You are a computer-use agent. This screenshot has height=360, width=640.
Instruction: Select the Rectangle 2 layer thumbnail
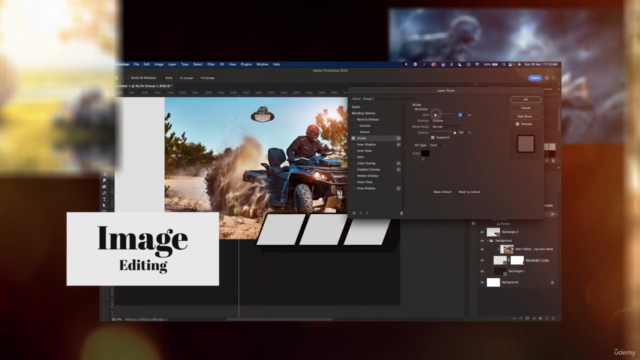pos(493,232)
